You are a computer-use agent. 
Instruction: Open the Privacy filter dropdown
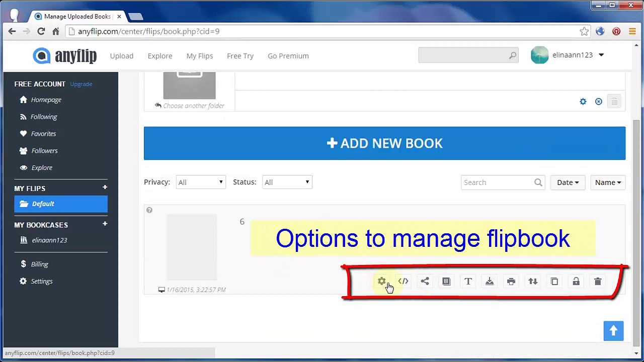click(x=200, y=182)
